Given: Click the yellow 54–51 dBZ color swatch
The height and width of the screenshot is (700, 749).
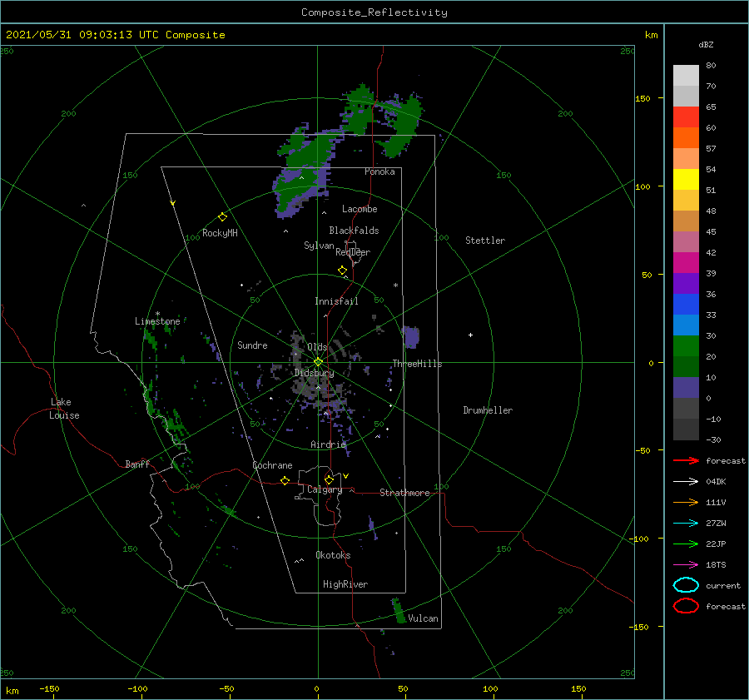Looking at the screenshot, I should coord(686,180).
